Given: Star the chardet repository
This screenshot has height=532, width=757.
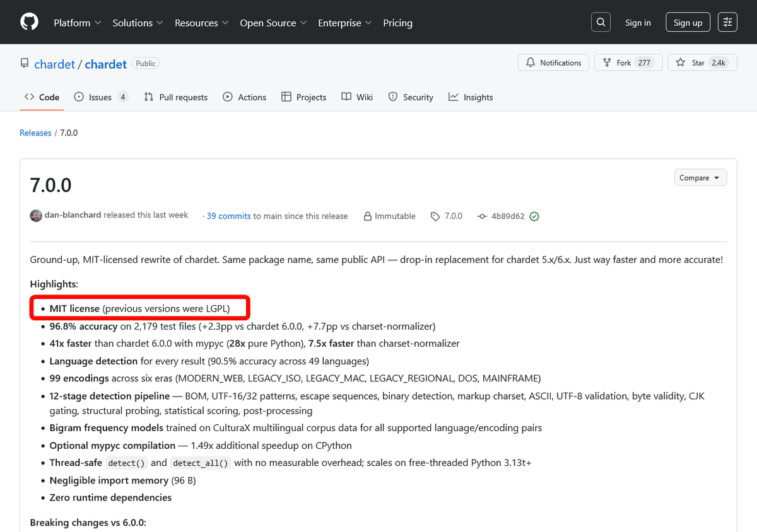Looking at the screenshot, I should coord(701,62).
